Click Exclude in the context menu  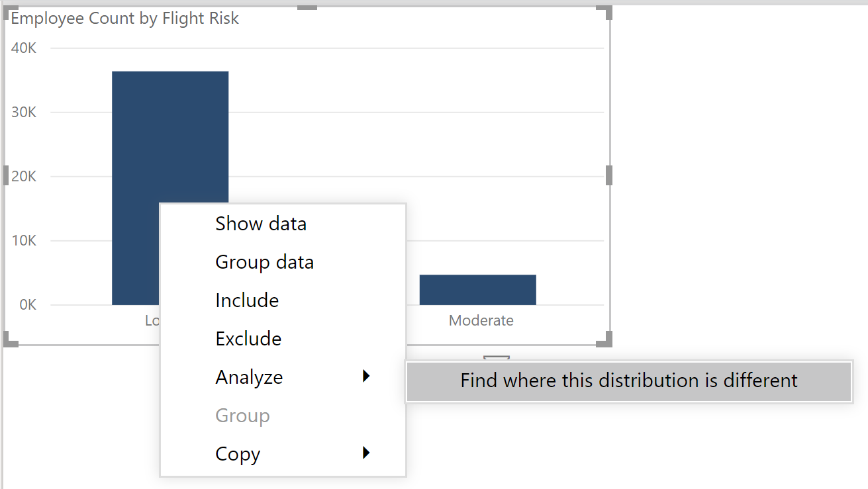coord(283,339)
